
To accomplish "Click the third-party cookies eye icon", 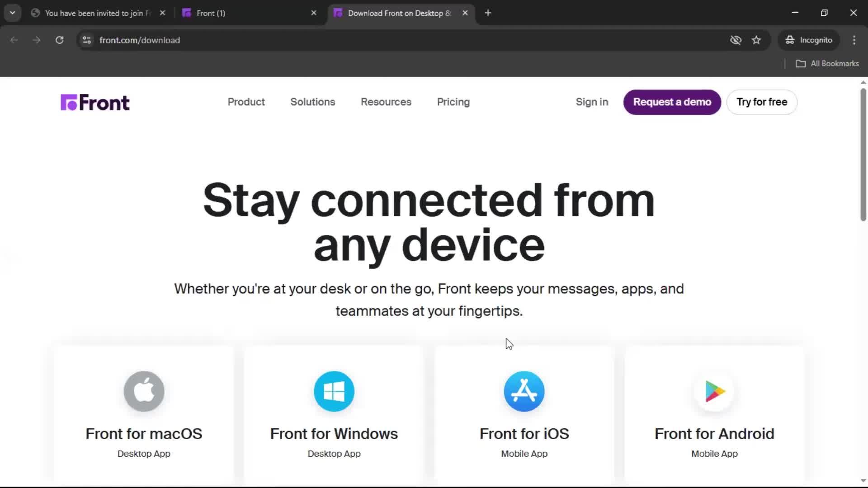I will tap(736, 40).
